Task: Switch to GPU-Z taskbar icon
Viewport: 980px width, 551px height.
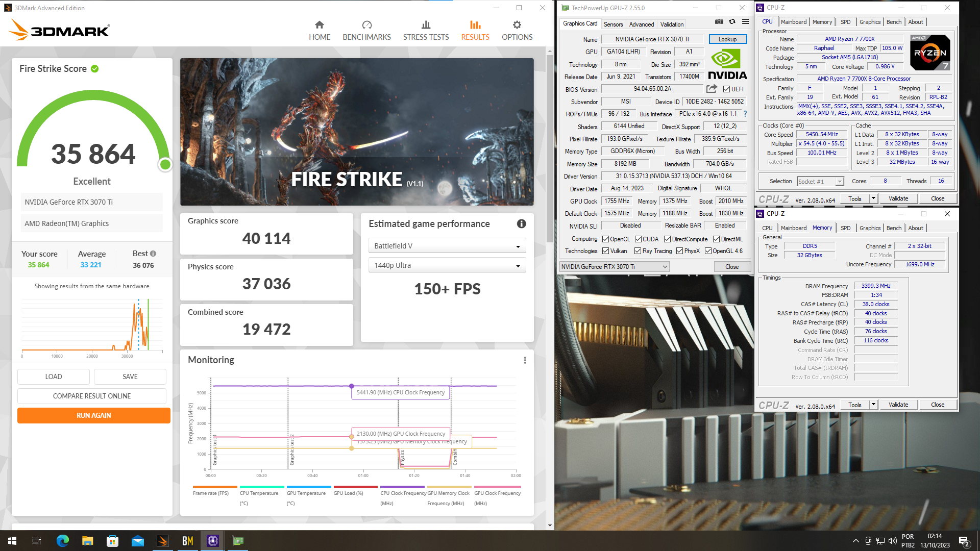Action: pos(238,541)
